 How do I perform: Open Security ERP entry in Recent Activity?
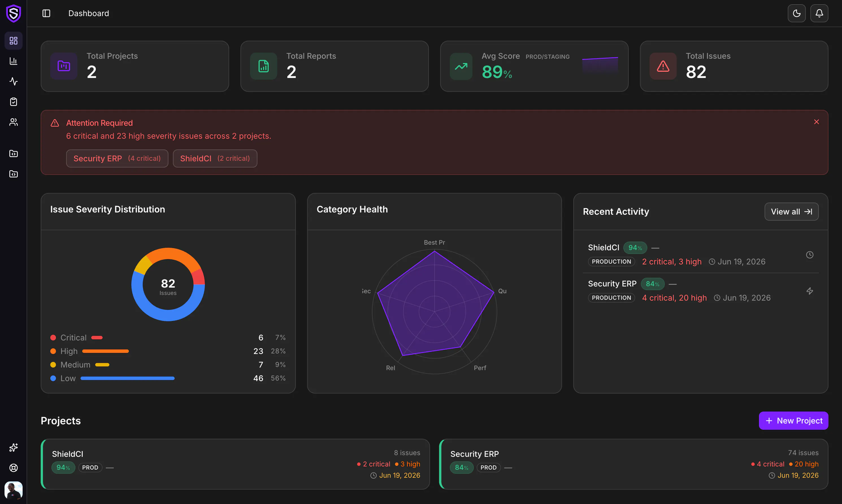click(x=700, y=291)
